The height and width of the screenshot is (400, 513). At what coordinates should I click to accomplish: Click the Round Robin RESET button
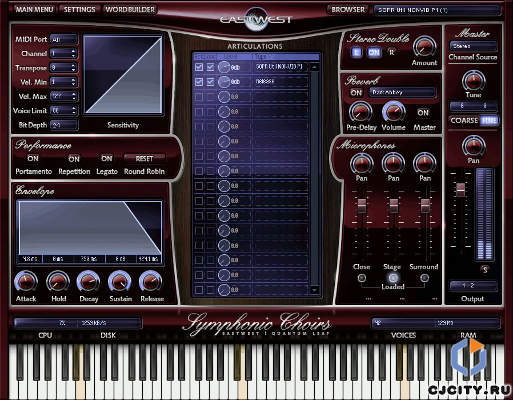(144, 159)
